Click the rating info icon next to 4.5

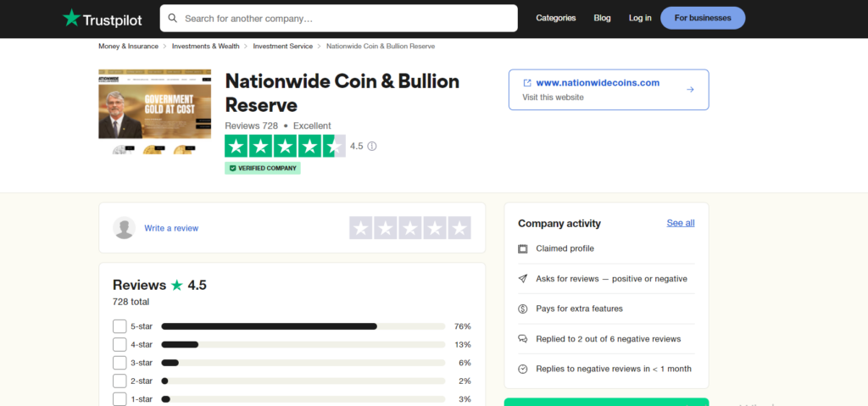(372, 147)
